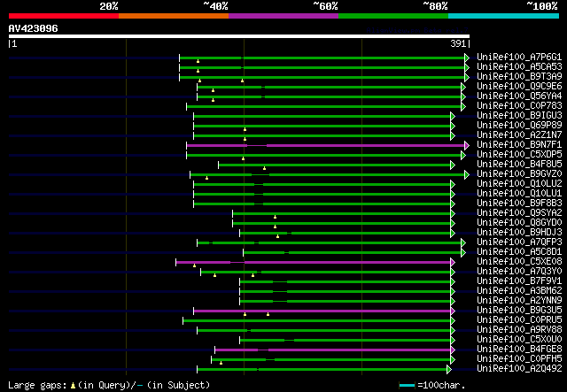The height and width of the screenshot is (392, 567).
Task: Select the white AV423096 query bar
Action: click(239, 36)
